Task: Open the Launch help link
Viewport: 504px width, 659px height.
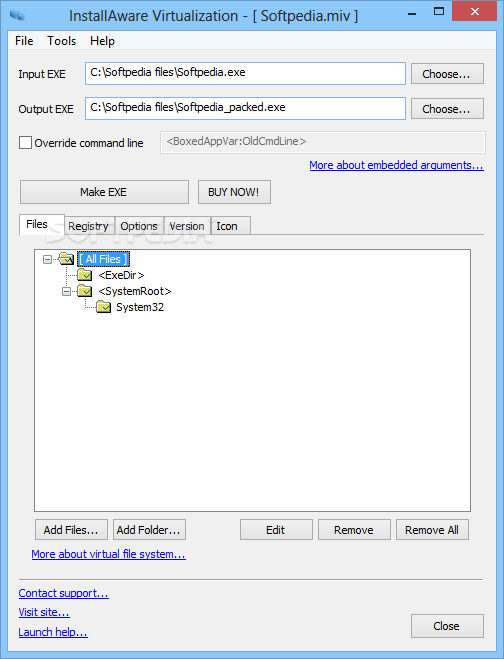Action: coord(53,632)
